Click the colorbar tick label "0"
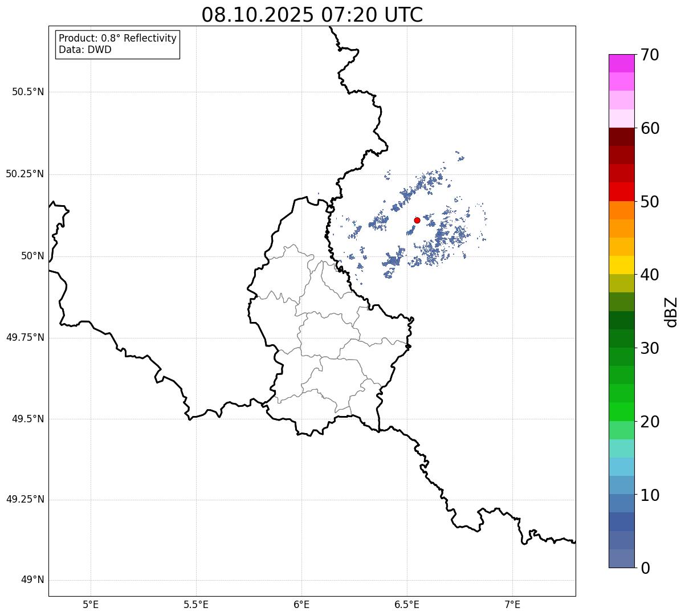The image size is (685, 616). pyautogui.click(x=645, y=568)
